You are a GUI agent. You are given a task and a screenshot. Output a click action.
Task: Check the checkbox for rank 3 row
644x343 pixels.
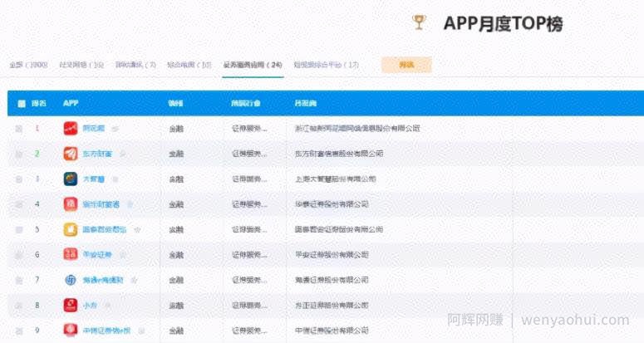coord(19,179)
